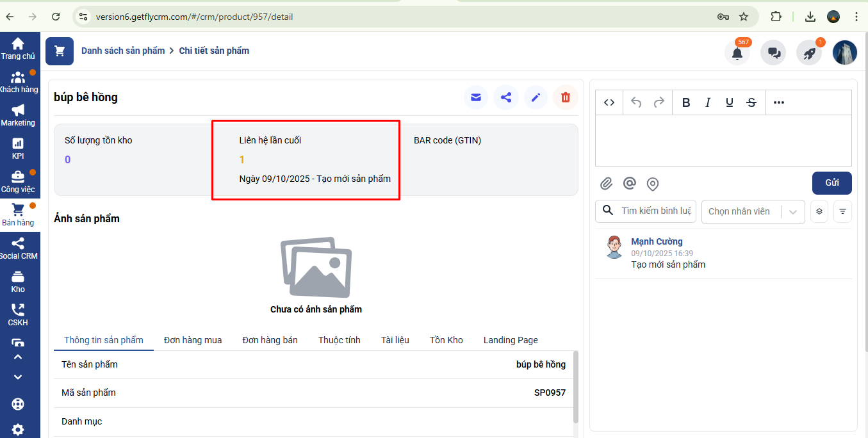The height and width of the screenshot is (438, 868).
Task: Toggle bold formatting in comment editor
Action: (x=685, y=102)
